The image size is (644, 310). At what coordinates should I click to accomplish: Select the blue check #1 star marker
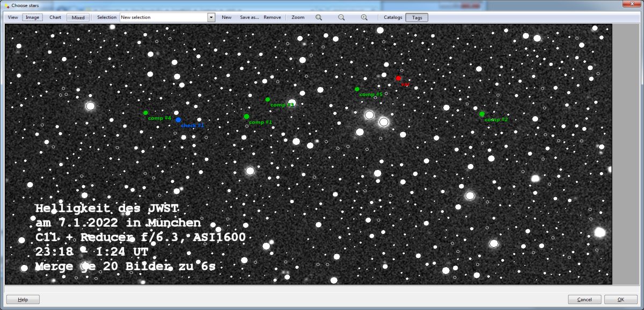pos(178,120)
